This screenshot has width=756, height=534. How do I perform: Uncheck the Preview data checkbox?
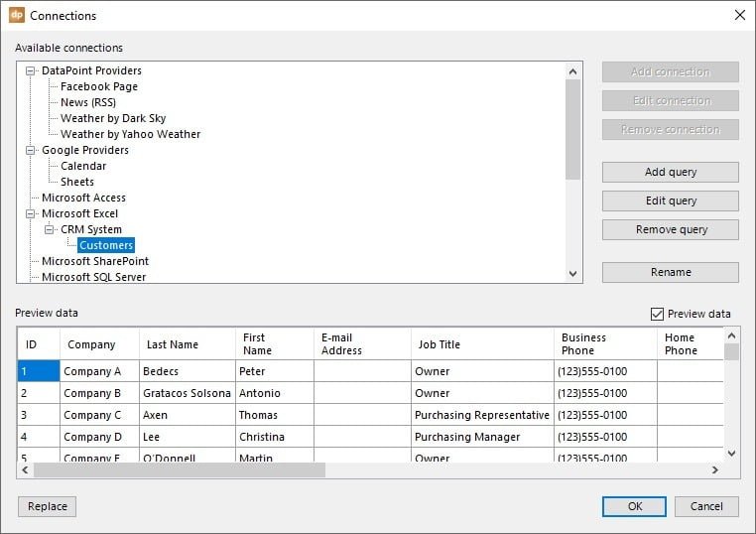click(657, 315)
